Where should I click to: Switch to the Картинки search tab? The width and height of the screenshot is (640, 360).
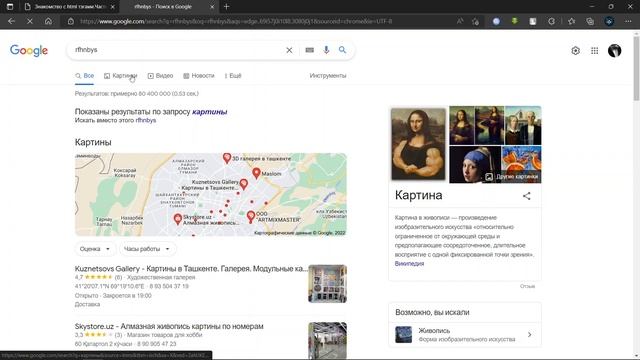click(x=120, y=76)
